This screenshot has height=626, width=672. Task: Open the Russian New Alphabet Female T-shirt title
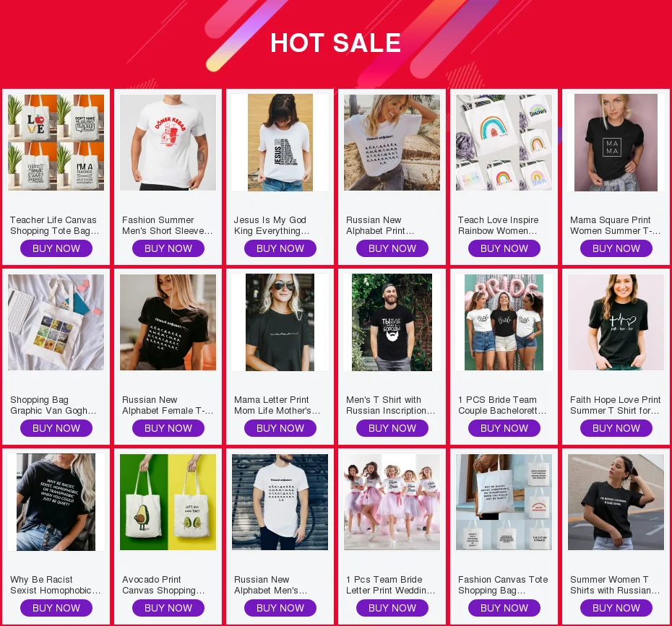168,405
